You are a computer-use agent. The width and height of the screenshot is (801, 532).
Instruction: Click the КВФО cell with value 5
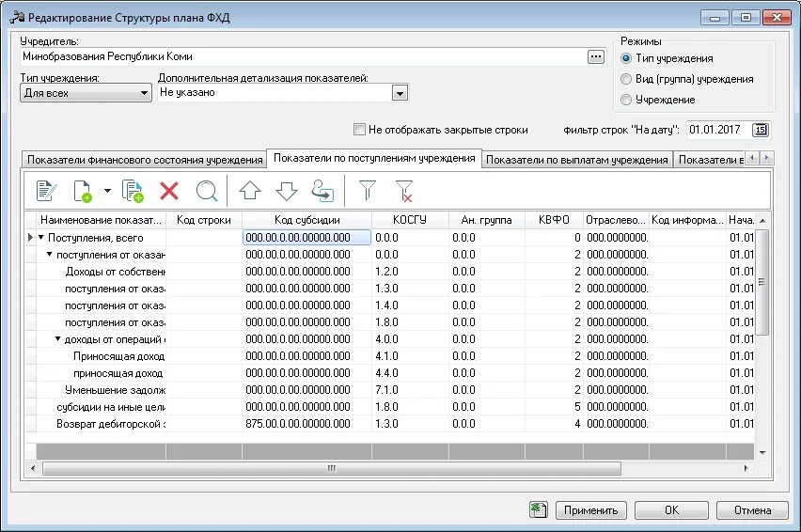click(554, 406)
